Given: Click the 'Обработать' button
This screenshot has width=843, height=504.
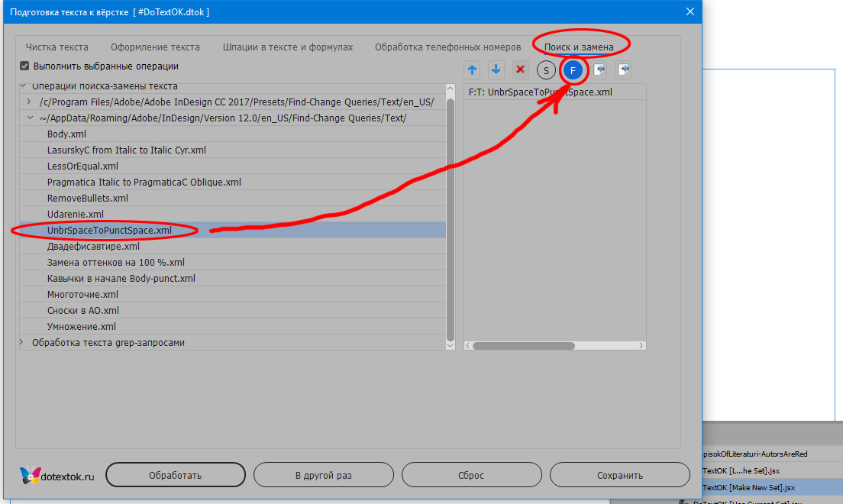Looking at the screenshot, I should point(176,475).
